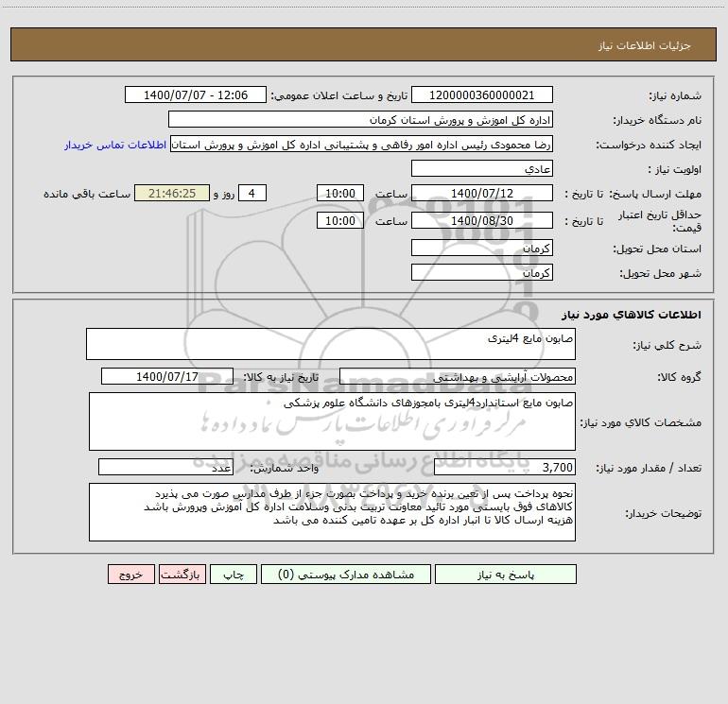Click the 10:00 time field beside 1400/08/30
Screen dimensions: 728x704
[x=339, y=220]
